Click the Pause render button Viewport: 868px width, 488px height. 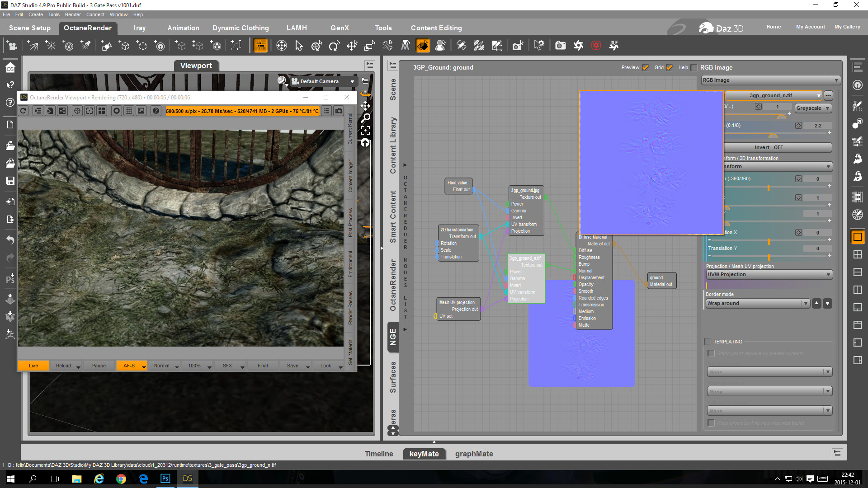(x=99, y=366)
